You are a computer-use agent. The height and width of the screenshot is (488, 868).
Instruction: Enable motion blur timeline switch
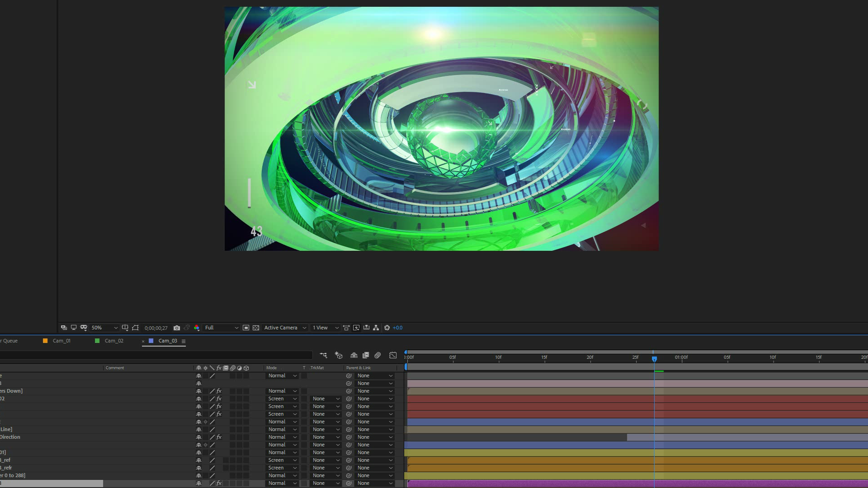(377, 356)
